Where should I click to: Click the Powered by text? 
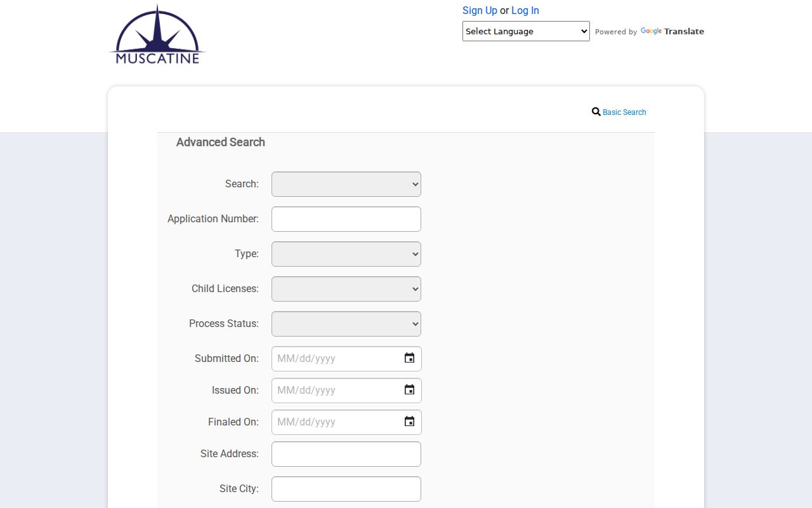(616, 32)
